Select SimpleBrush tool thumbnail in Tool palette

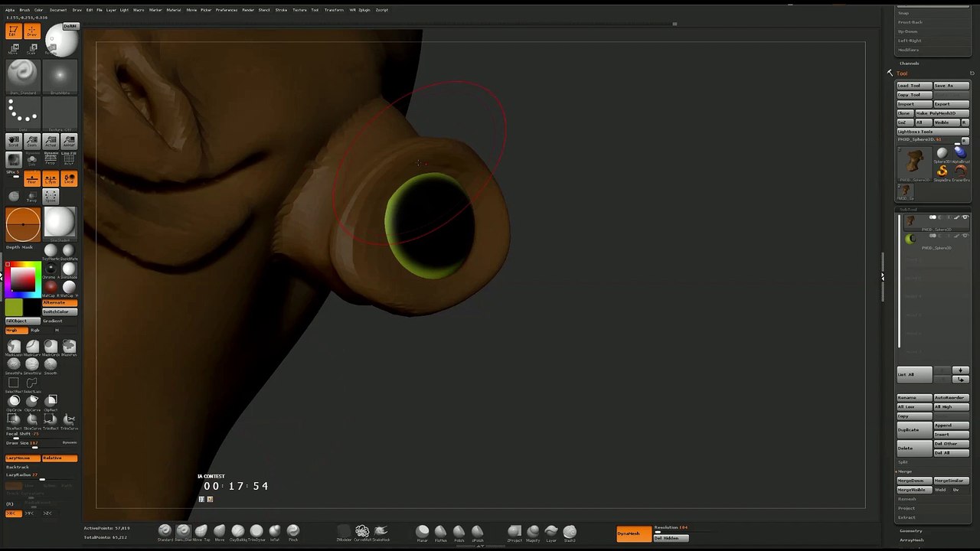942,172
